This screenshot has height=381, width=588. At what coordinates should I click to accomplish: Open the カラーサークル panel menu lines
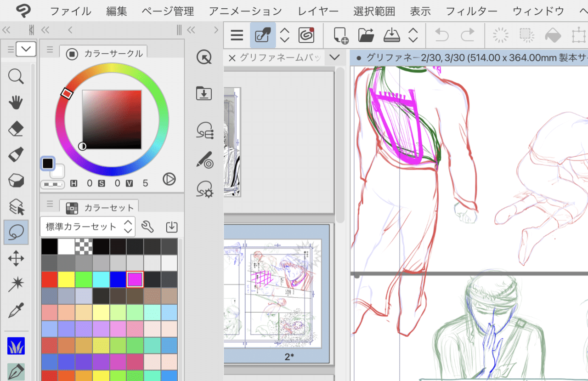50,50
